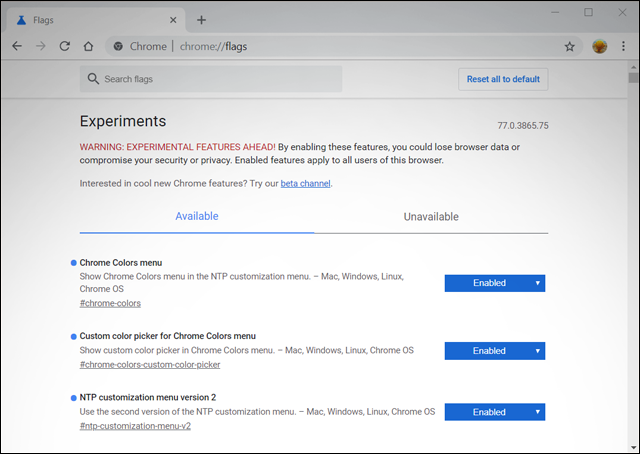Viewport: 640px width, 454px height.
Task: Maximize the Chrome window
Action: point(588,12)
